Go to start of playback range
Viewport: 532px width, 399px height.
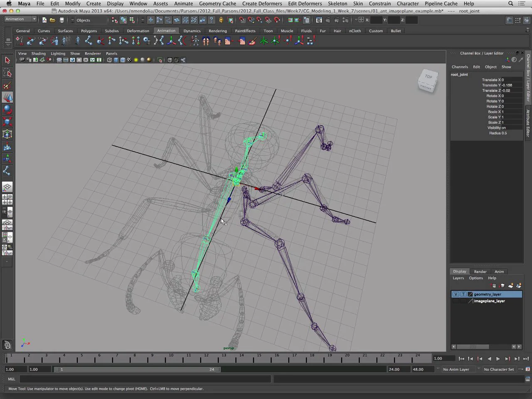click(x=461, y=359)
